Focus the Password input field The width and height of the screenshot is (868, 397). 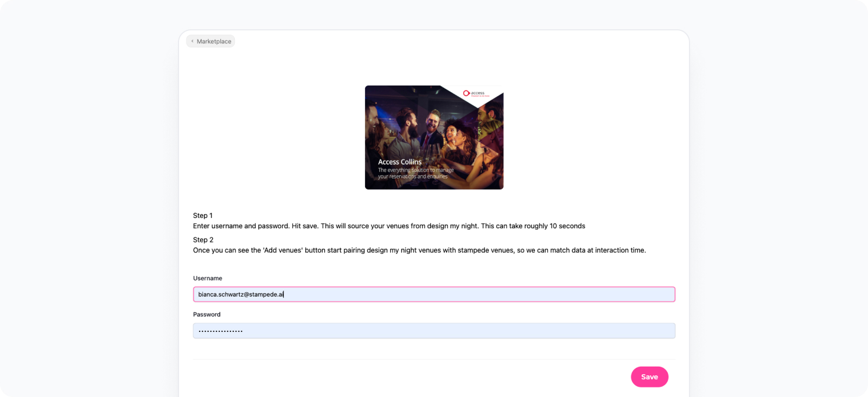[434, 331]
